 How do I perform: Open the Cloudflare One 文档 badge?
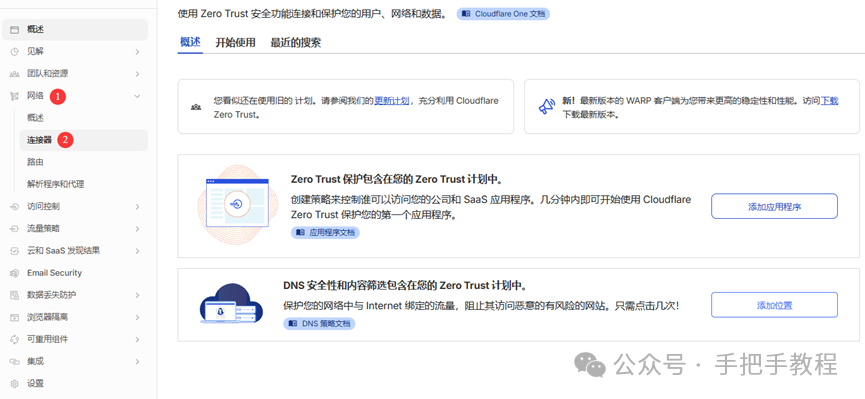pyautogui.click(x=503, y=14)
